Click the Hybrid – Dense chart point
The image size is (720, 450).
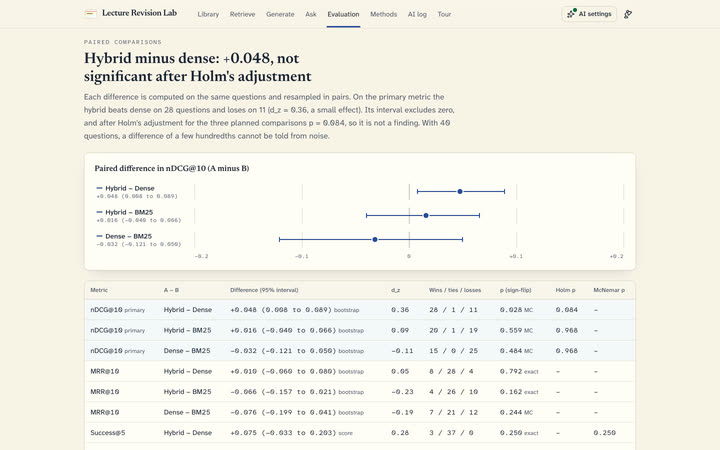pyautogui.click(x=460, y=191)
